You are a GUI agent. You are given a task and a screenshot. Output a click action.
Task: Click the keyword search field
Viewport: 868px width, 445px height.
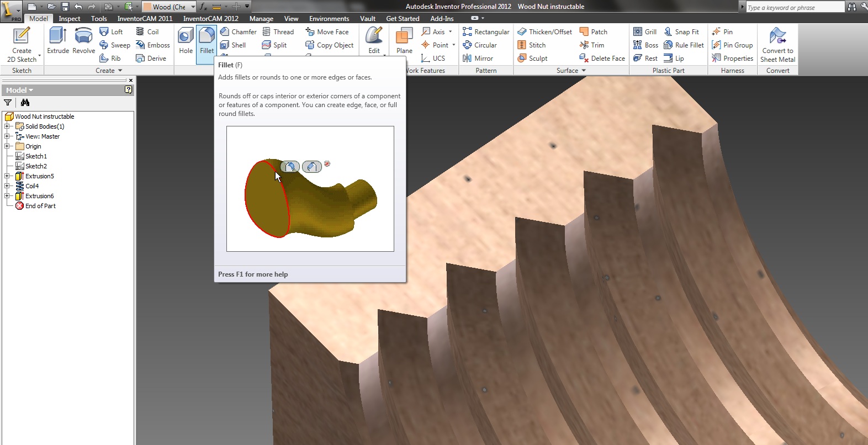(x=795, y=7)
